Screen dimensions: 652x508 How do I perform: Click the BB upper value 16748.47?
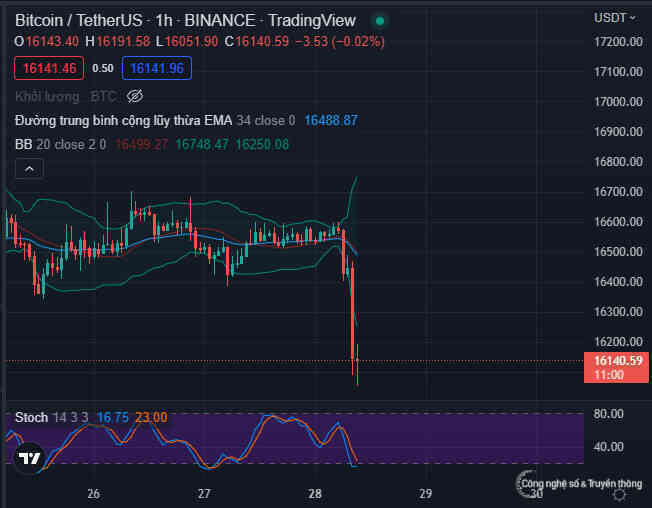[x=202, y=144]
